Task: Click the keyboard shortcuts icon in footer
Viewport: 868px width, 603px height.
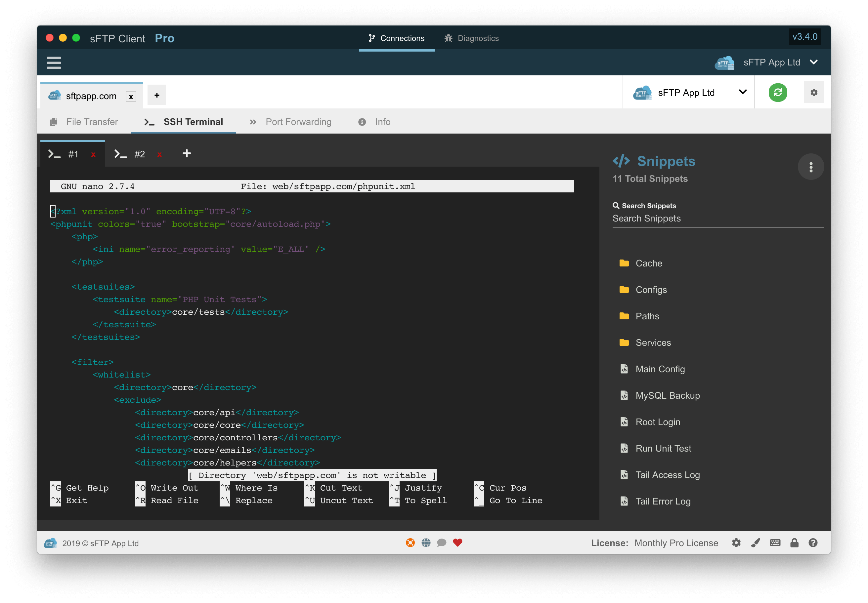Action: coord(775,543)
